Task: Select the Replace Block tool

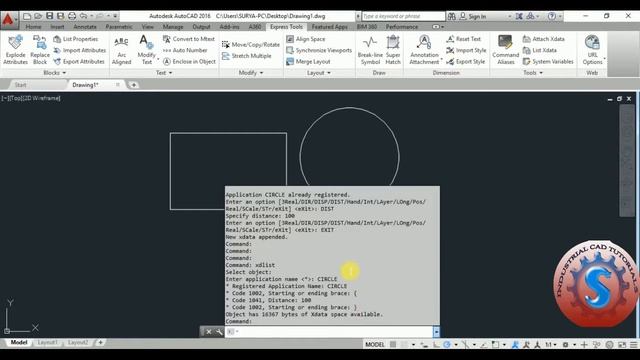Action: click(40, 50)
